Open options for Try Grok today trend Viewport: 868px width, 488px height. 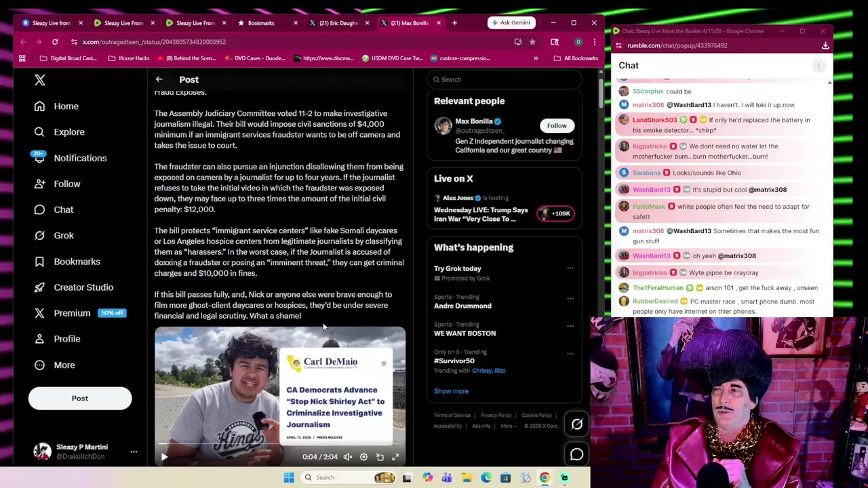570,268
